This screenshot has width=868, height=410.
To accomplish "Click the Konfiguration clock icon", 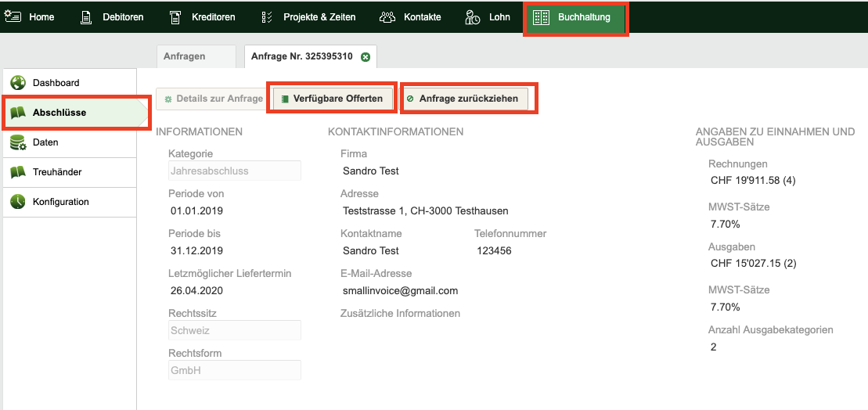I will pyautogui.click(x=18, y=202).
